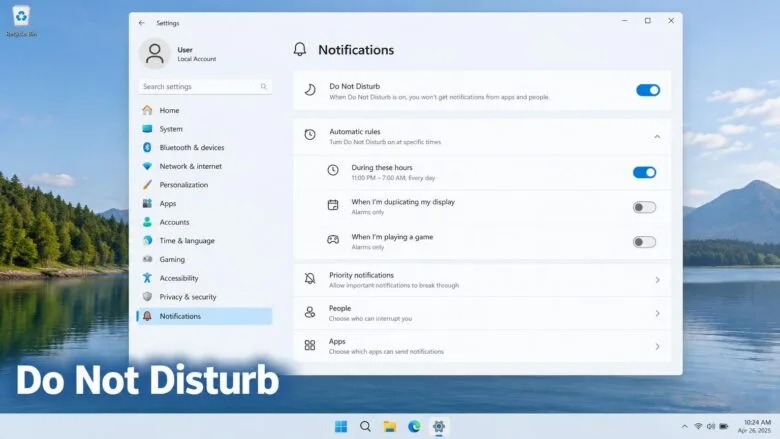Click the Privacy & security shield icon

(x=147, y=297)
